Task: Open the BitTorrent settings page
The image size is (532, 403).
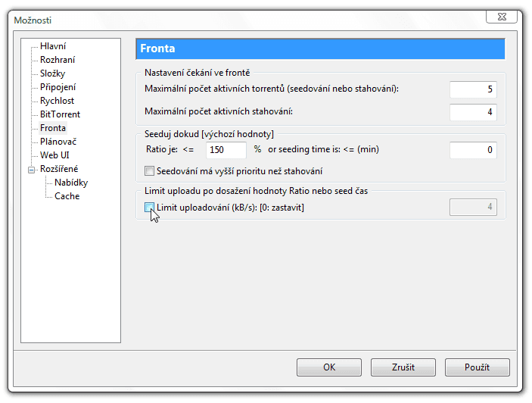Action: (x=60, y=114)
